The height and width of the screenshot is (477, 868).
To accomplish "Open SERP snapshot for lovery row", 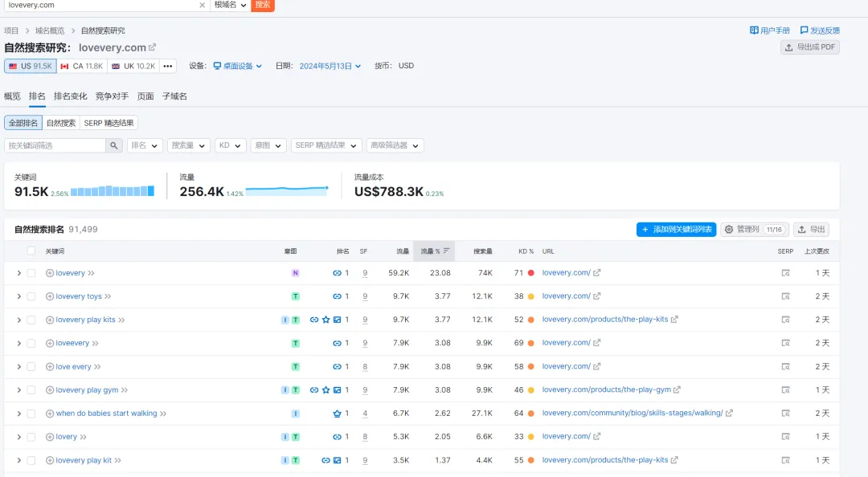I will click(785, 437).
